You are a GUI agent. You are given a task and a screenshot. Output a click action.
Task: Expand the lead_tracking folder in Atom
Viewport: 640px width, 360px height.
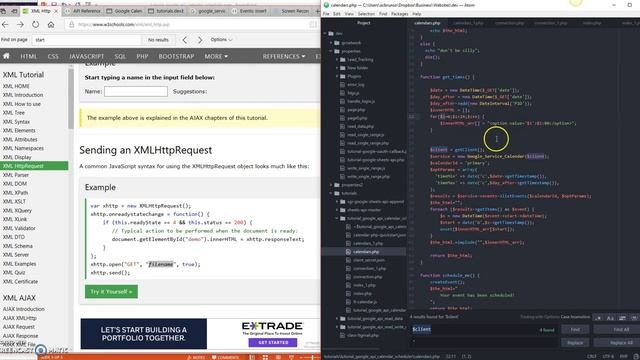pyautogui.click(x=337, y=60)
